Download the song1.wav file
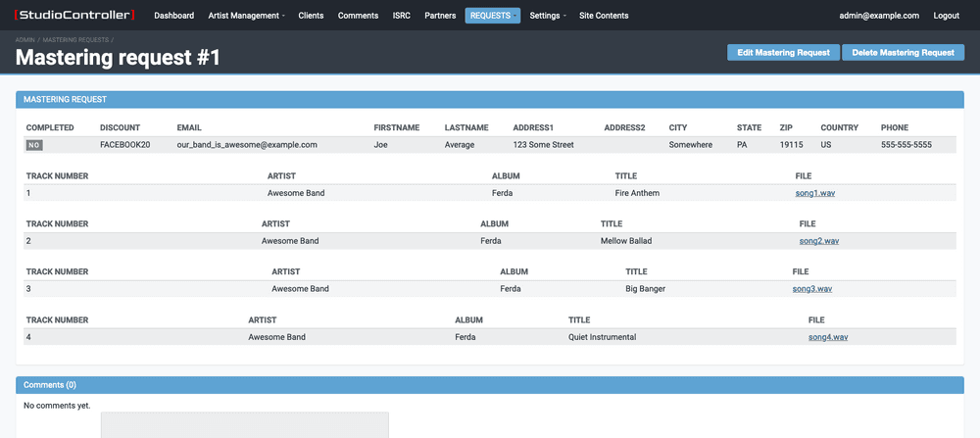The width and height of the screenshot is (980, 438). point(814,193)
